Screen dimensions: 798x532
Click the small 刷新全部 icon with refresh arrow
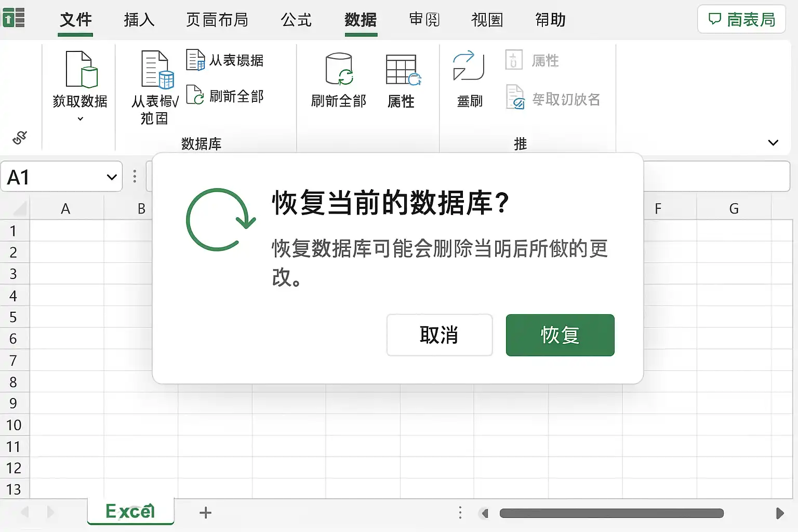[x=195, y=95]
